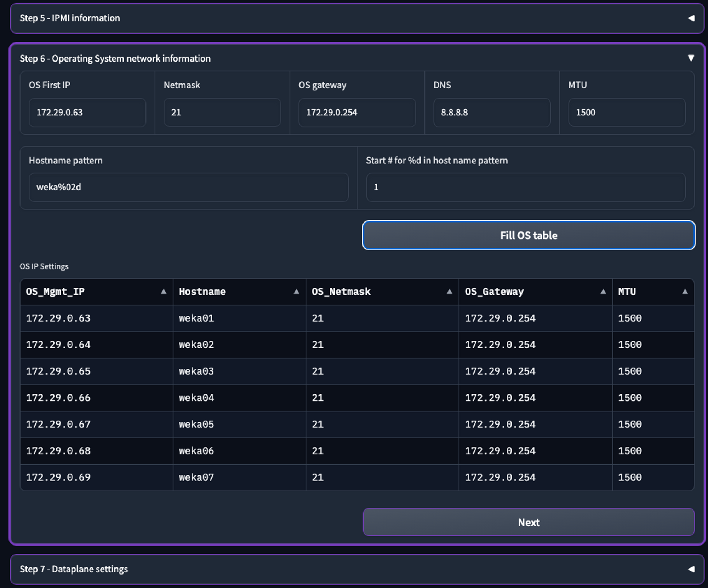
Task: Click the Hostname pattern text field
Action: click(188, 187)
